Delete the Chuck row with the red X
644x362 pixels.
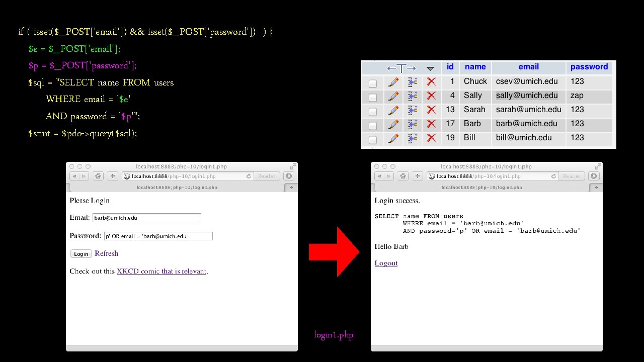click(x=431, y=81)
